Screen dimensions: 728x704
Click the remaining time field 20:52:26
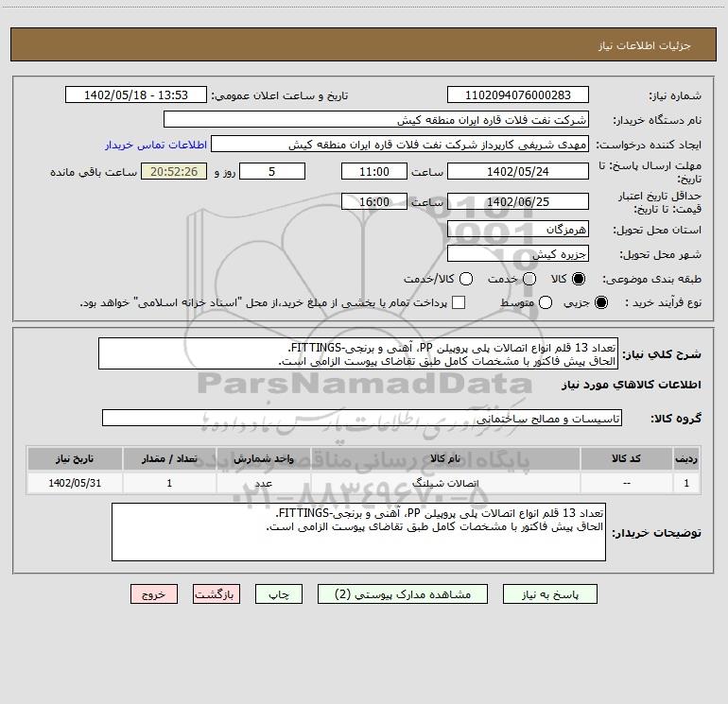tap(174, 171)
